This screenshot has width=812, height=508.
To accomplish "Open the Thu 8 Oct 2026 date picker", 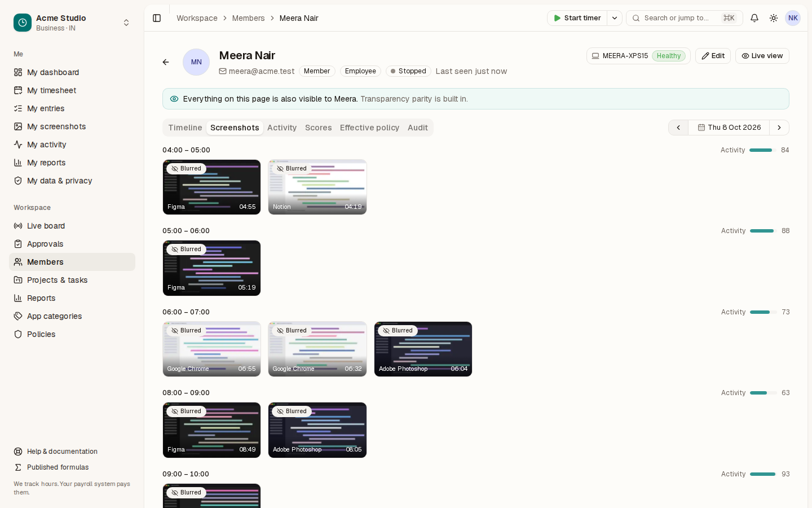I will point(729,128).
